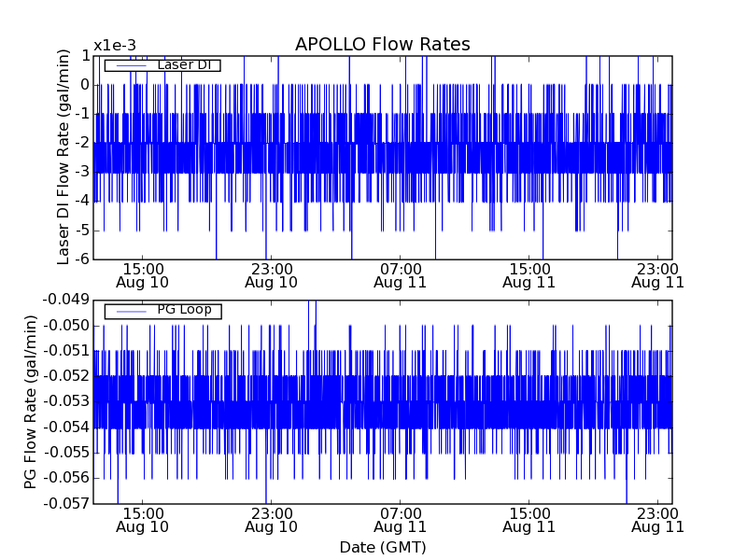747x560 pixels.
Task: Click the blue line sample in Laser DI legend
Action: coord(131,65)
